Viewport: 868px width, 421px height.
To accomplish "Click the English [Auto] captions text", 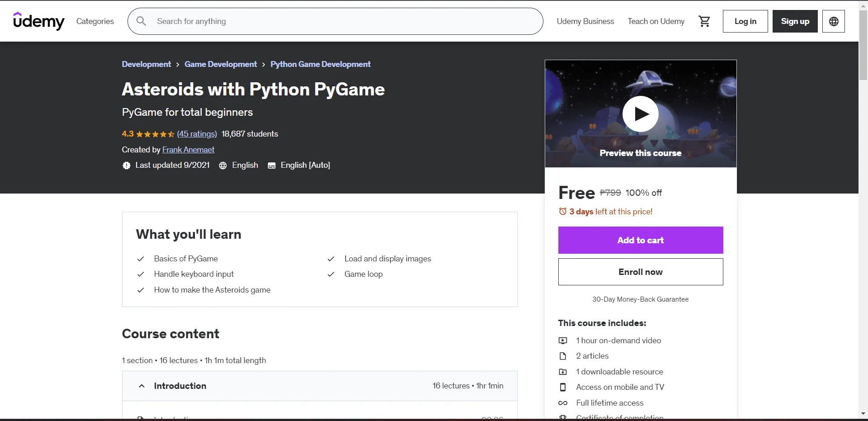I will (305, 165).
